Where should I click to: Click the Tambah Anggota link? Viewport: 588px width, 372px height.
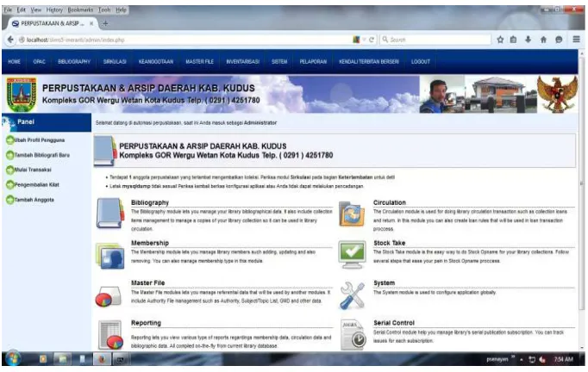tap(34, 200)
